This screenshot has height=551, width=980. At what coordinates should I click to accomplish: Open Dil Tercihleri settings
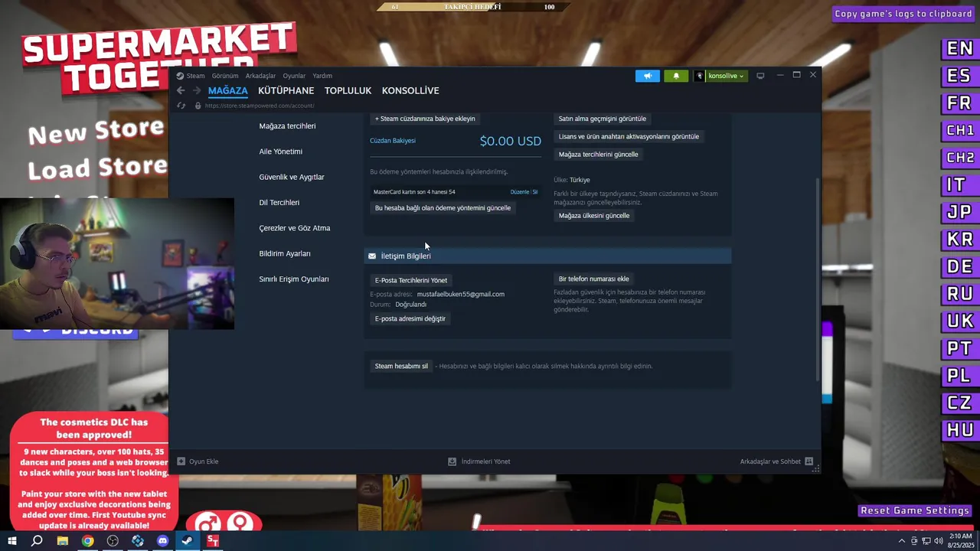279,203
